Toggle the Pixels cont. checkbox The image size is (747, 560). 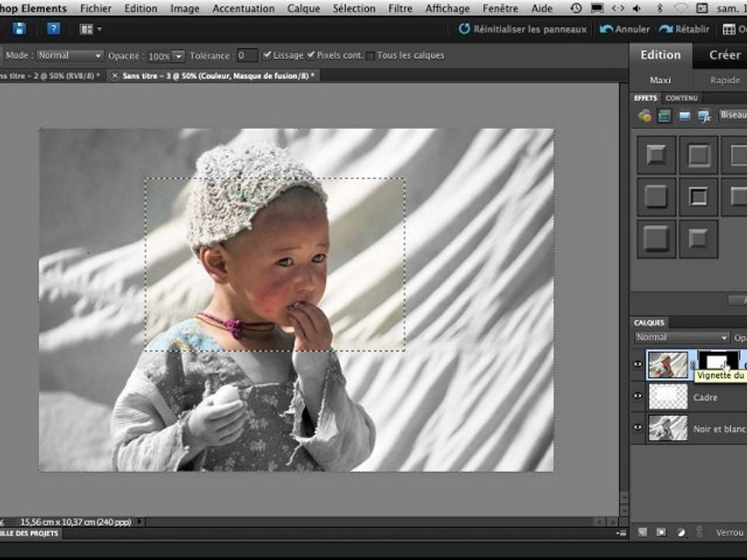point(310,55)
